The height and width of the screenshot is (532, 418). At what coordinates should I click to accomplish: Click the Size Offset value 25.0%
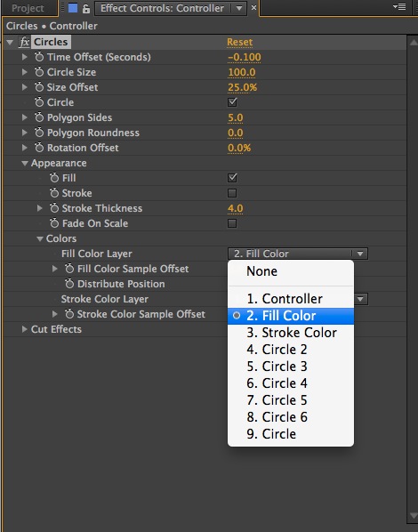tap(242, 87)
